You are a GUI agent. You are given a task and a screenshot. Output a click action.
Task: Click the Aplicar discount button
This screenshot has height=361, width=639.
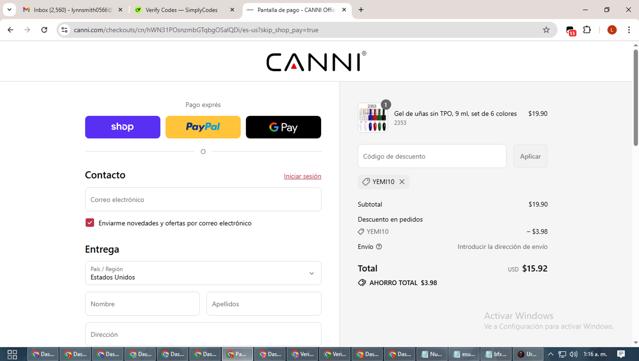(530, 156)
